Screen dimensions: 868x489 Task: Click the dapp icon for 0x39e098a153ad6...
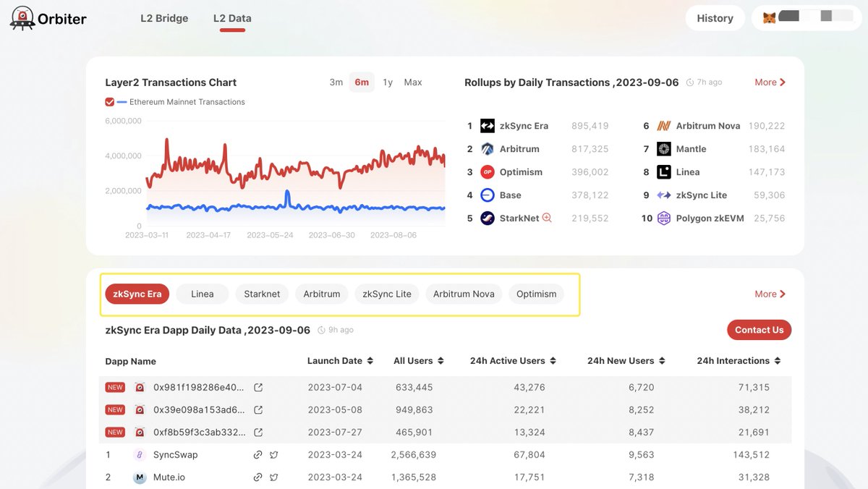pos(140,409)
